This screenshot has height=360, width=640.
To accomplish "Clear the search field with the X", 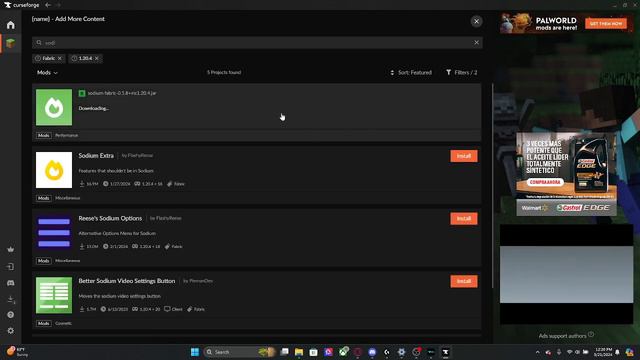I will pyautogui.click(x=476, y=42).
